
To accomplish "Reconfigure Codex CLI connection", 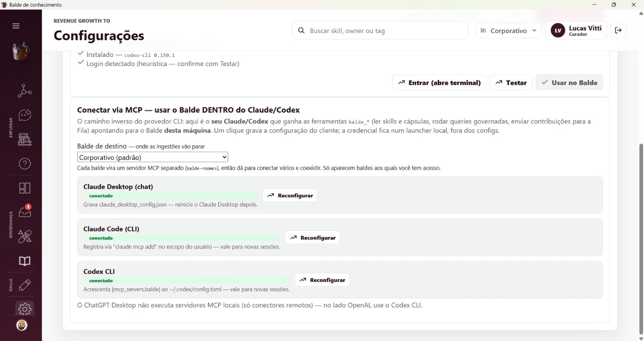I will 322,280.
